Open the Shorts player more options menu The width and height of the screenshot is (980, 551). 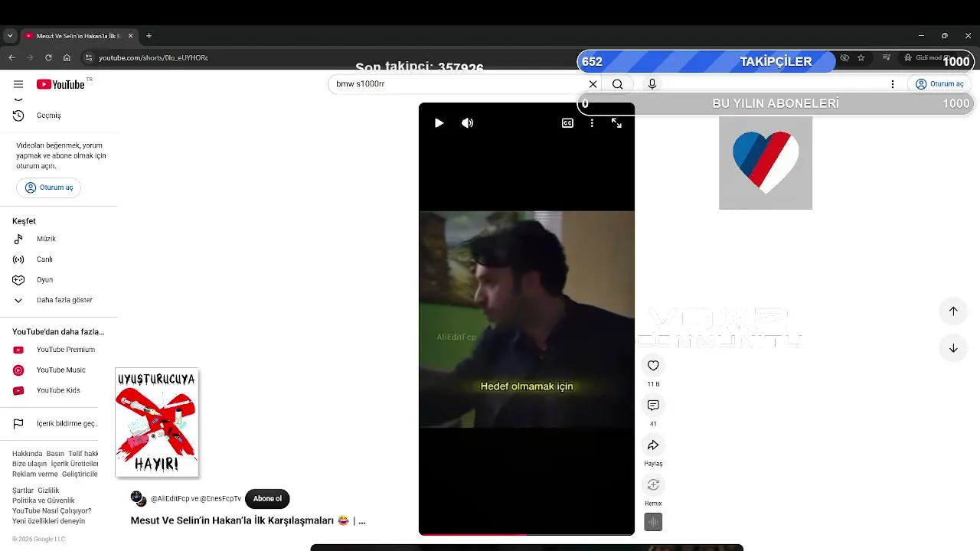point(592,123)
